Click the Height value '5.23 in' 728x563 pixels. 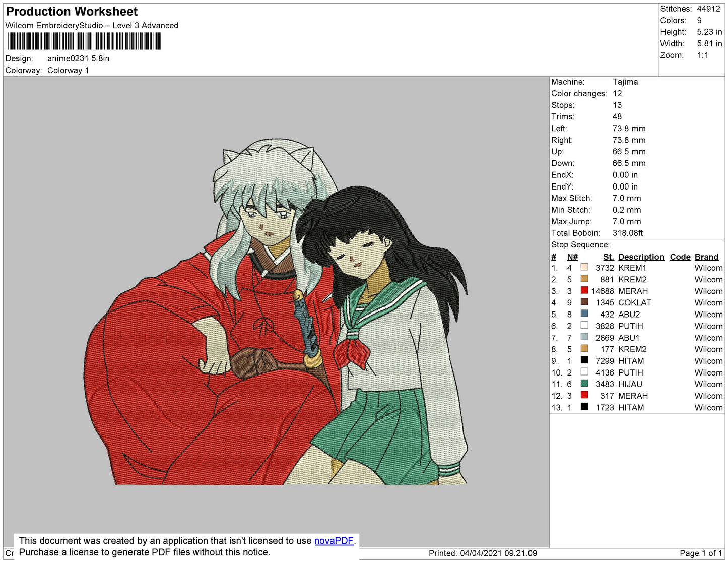click(710, 32)
